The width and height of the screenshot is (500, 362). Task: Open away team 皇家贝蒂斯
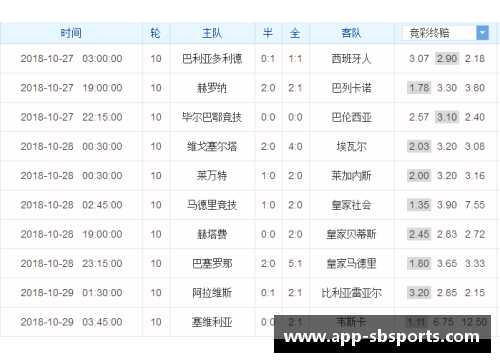pyautogui.click(x=351, y=234)
